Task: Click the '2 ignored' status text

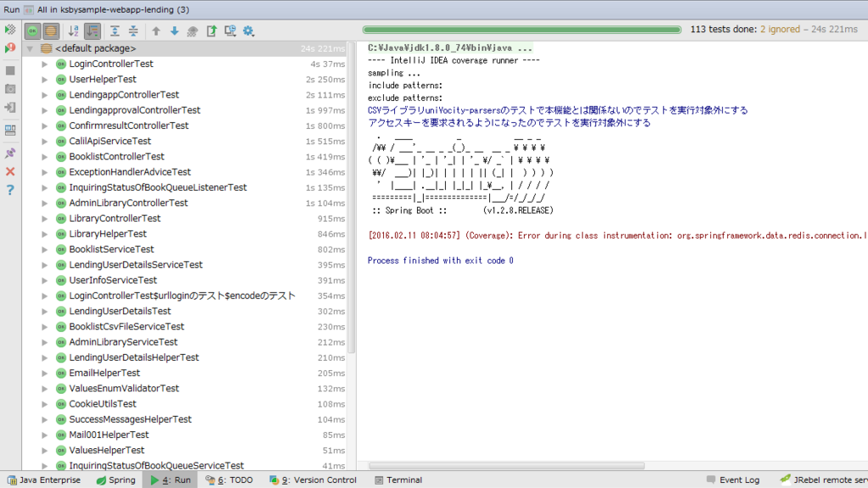Action: 780,30
